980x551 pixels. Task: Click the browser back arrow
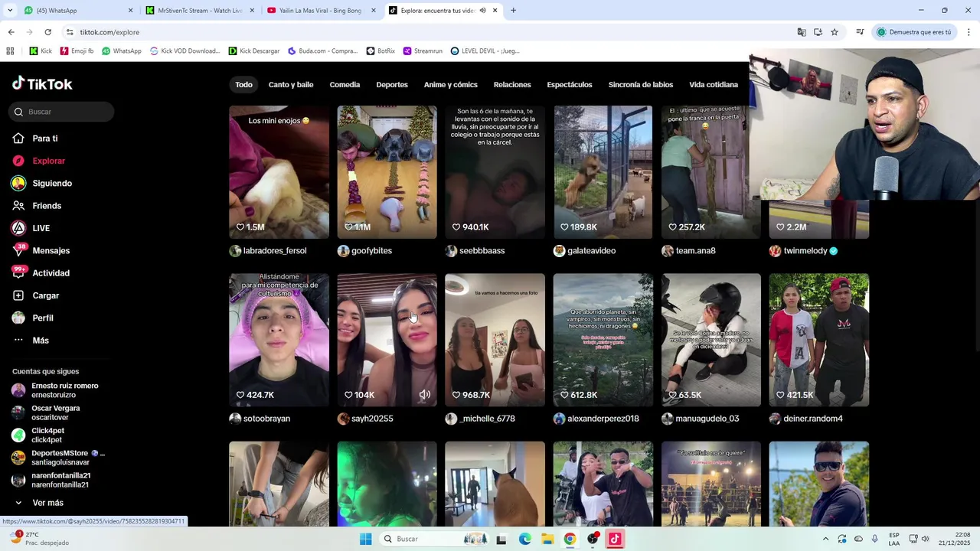point(11,32)
